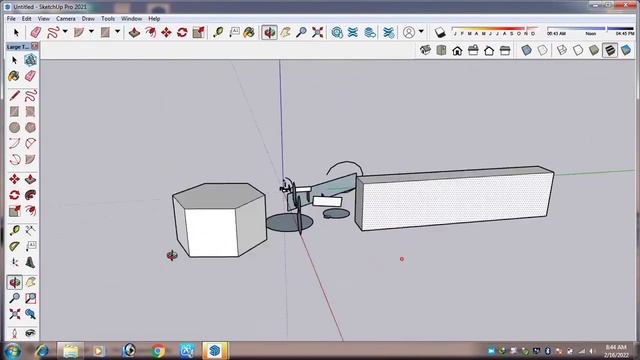Viewport: 640px width, 360px height.
Task: Open the Tools menu
Action: coord(108,19)
